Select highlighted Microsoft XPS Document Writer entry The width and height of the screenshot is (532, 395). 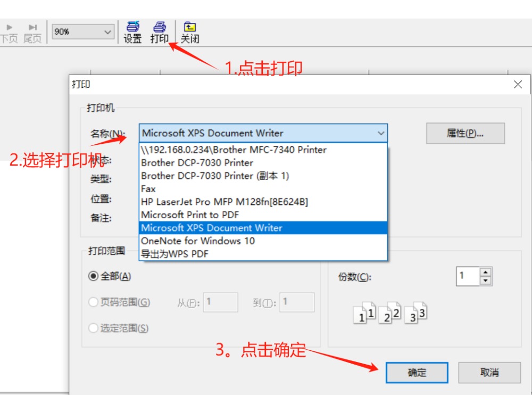click(263, 227)
